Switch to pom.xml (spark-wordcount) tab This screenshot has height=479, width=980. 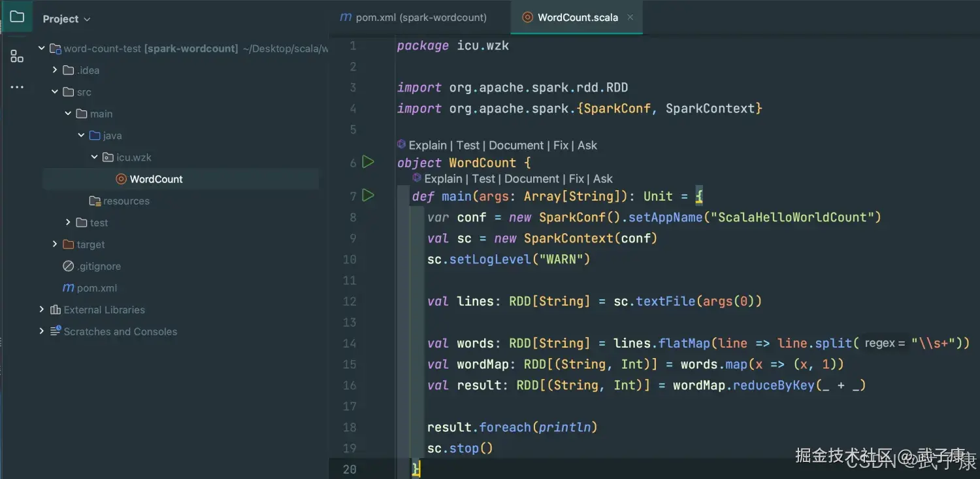[x=414, y=18]
